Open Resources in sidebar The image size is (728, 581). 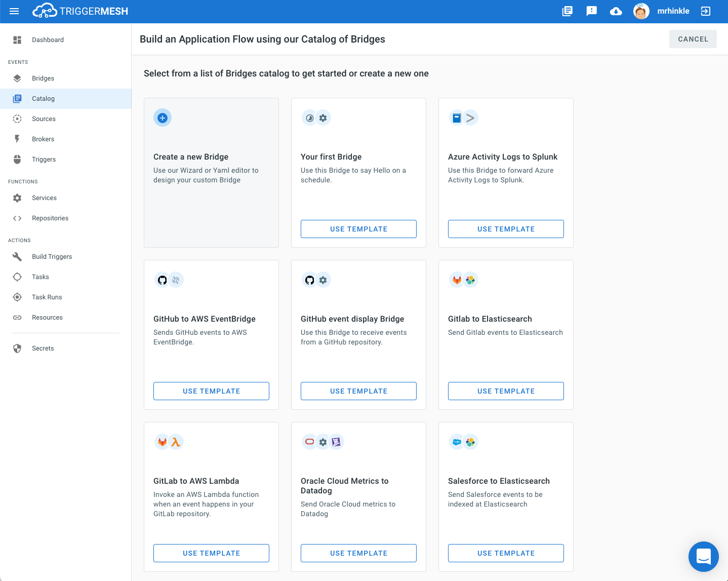pos(66,318)
